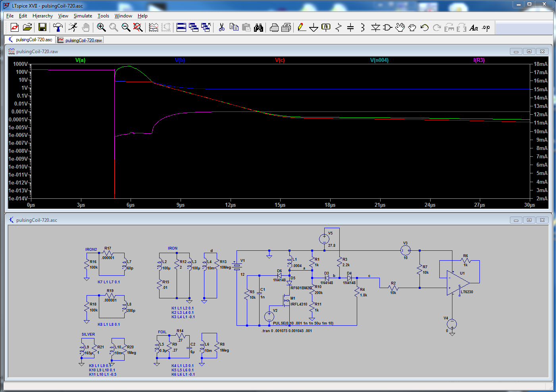The image size is (556, 392).
Task: Click the Zoom to Fit icon
Action: [x=138, y=27]
